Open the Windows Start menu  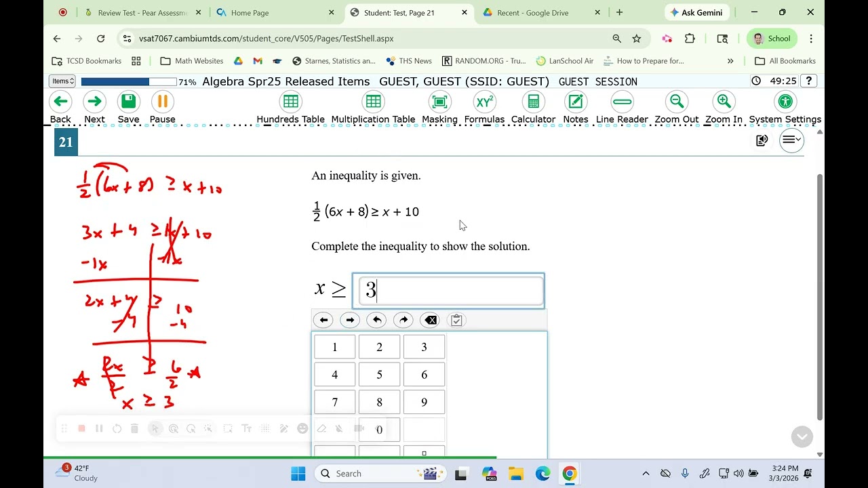(298, 474)
